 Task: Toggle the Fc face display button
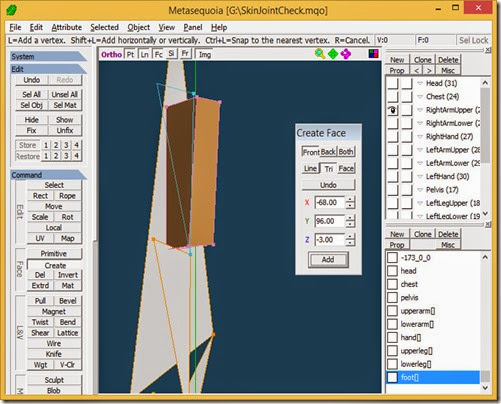[159, 54]
